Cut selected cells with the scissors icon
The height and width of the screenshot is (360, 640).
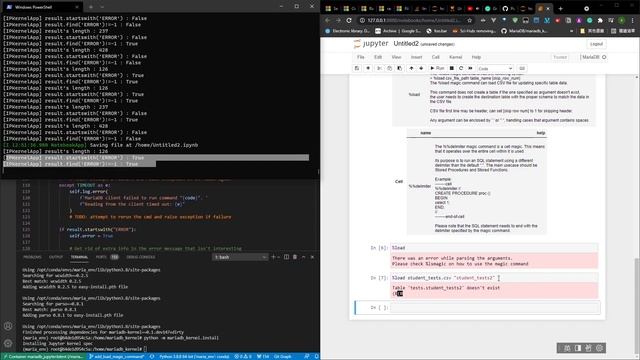(379, 68)
